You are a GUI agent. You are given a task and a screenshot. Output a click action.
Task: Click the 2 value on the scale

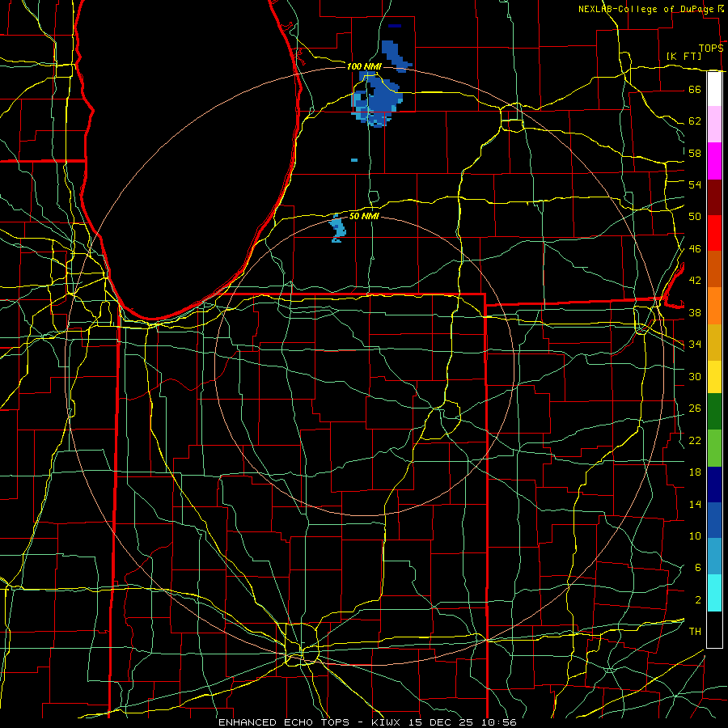coord(697,600)
